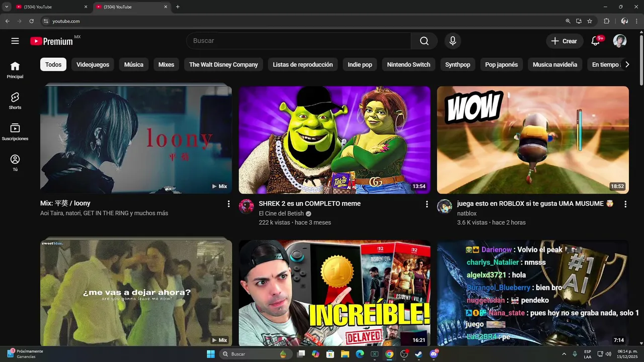Image resolution: width=644 pixels, height=362 pixels.
Task: Click the browser address bar
Action: [x=302, y=21]
